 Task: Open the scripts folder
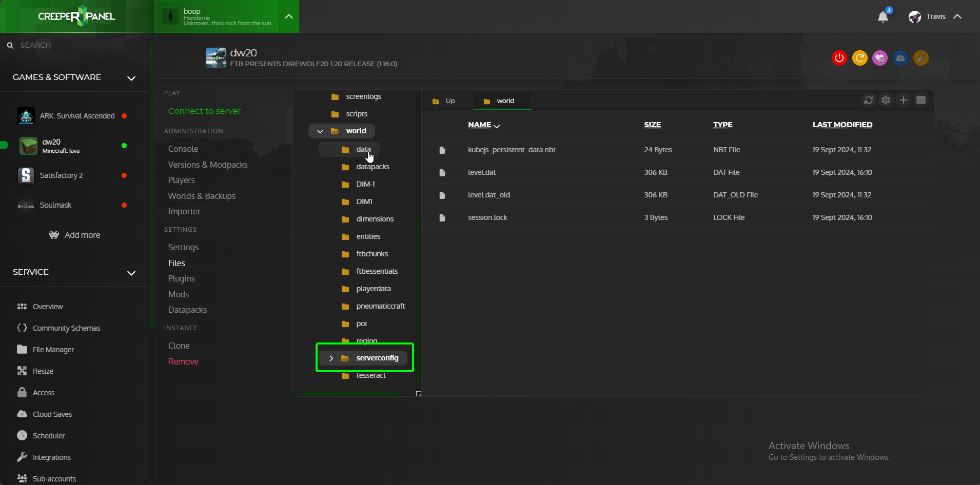point(357,114)
